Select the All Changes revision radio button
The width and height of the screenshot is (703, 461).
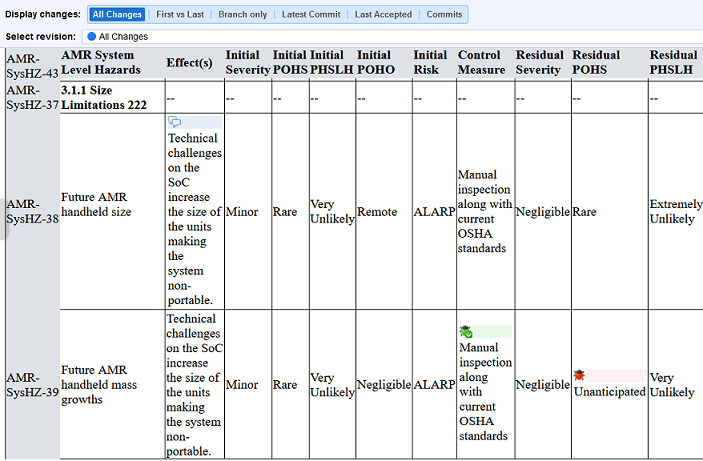pyautogui.click(x=91, y=36)
